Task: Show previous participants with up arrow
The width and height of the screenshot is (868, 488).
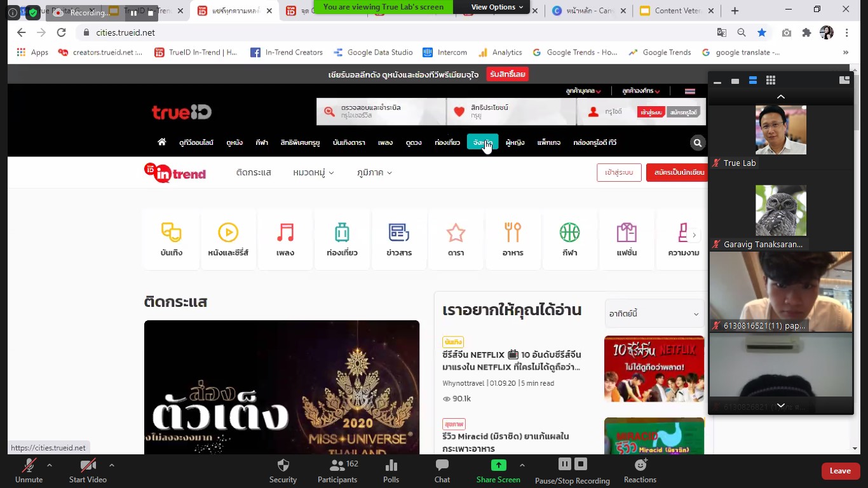Action: click(x=781, y=97)
